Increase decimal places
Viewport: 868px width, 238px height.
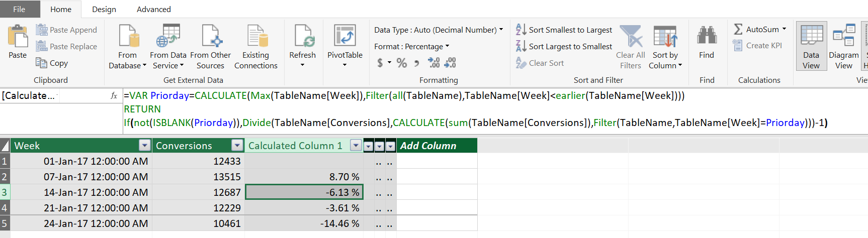pyautogui.click(x=433, y=63)
